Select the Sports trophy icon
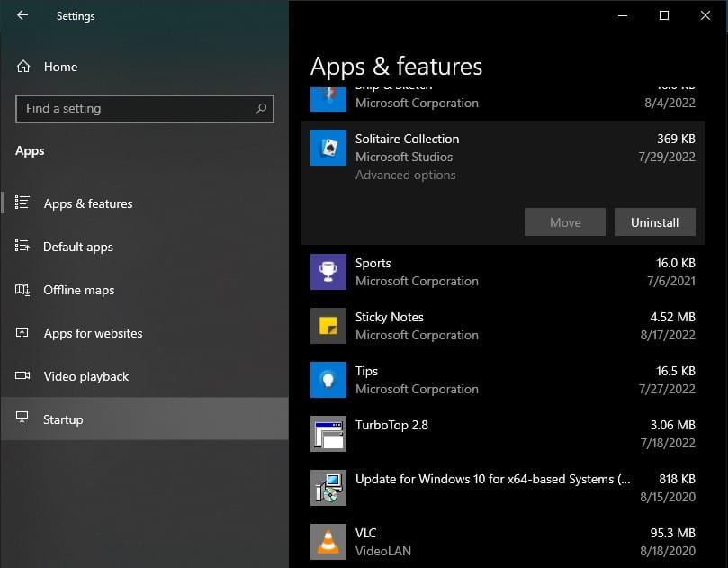728x568 pixels. coord(328,272)
